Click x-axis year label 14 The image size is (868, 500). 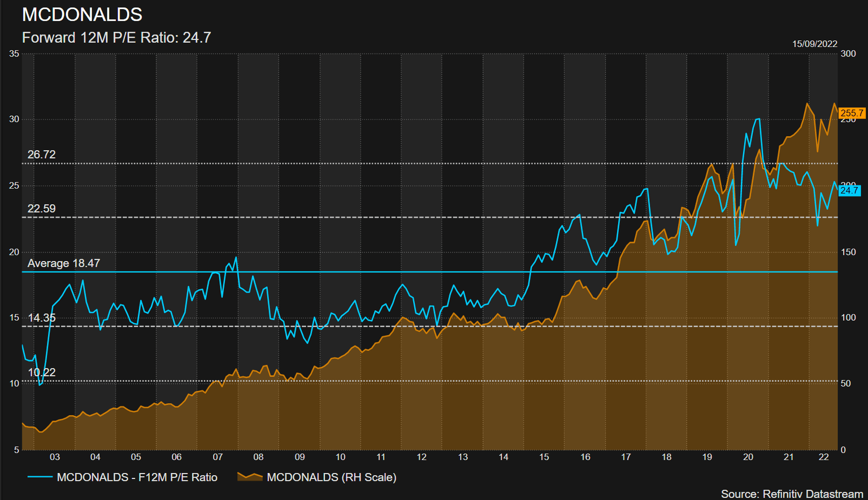[504, 457]
